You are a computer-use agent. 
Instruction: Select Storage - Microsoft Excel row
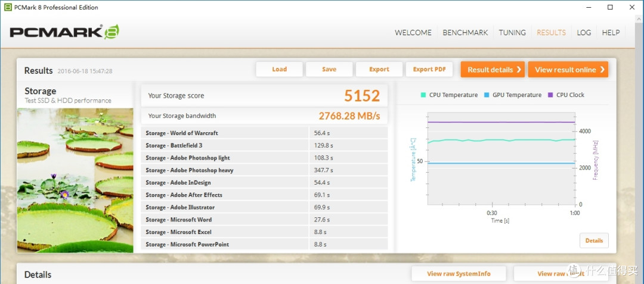point(264,232)
